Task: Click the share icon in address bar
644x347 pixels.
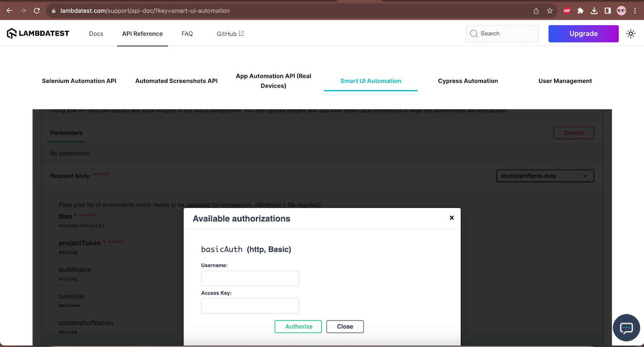Action: click(x=536, y=11)
